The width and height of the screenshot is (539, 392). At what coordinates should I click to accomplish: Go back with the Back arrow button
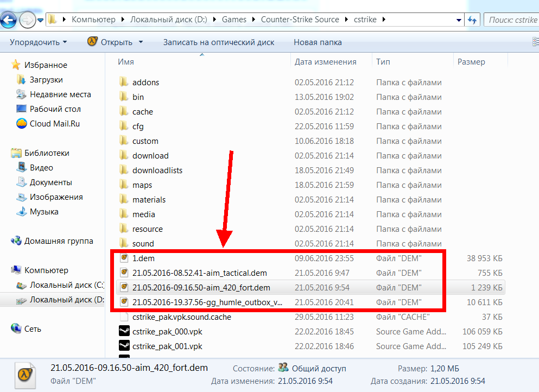[x=8, y=20]
